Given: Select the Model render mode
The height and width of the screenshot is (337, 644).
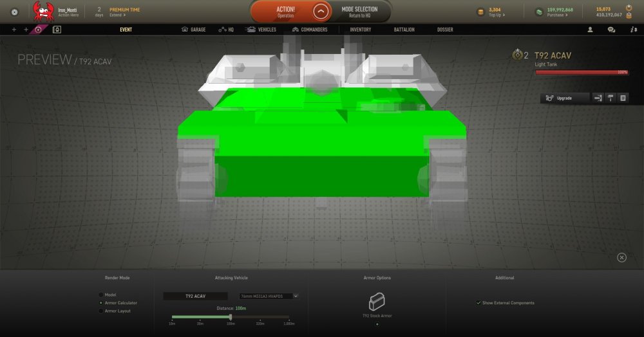Looking at the screenshot, I should [100, 295].
